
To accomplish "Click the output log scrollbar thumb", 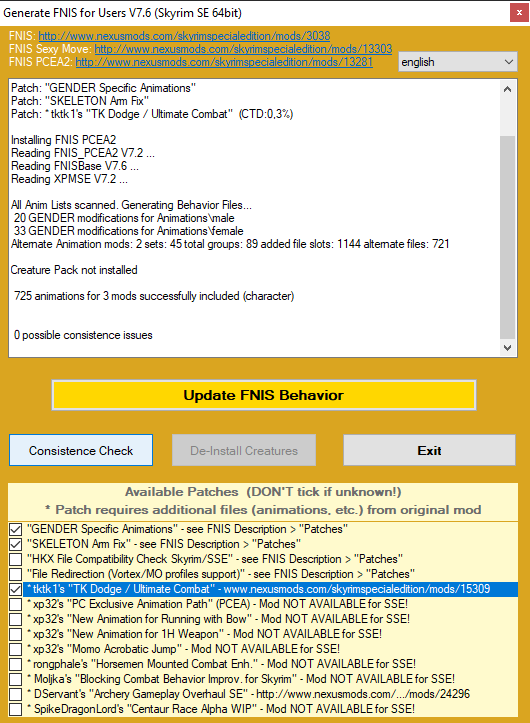I will click(x=507, y=237).
